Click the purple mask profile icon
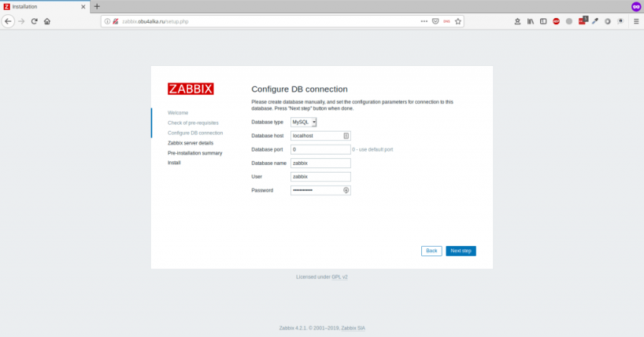 (x=636, y=7)
